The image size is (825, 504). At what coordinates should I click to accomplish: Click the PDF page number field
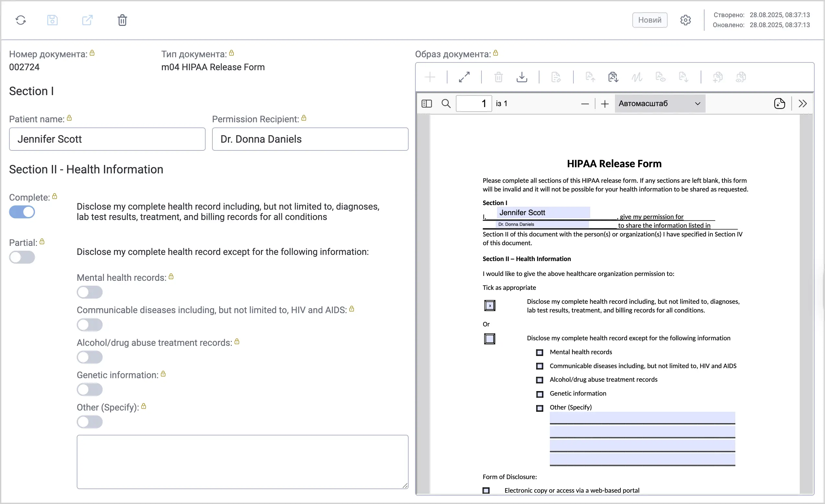pos(474,104)
